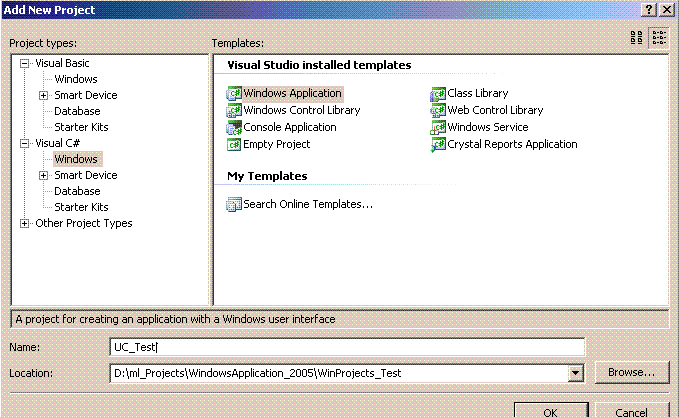Click the My Templates heading

[267, 176]
